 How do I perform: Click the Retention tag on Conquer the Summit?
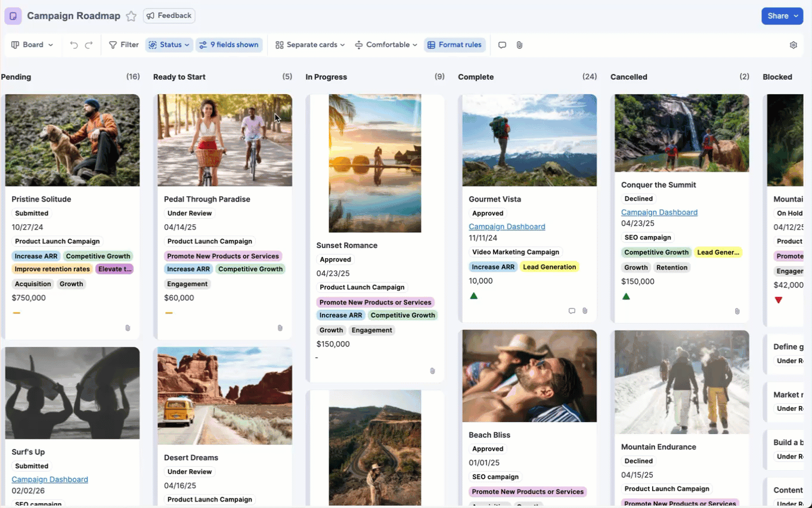pos(672,268)
